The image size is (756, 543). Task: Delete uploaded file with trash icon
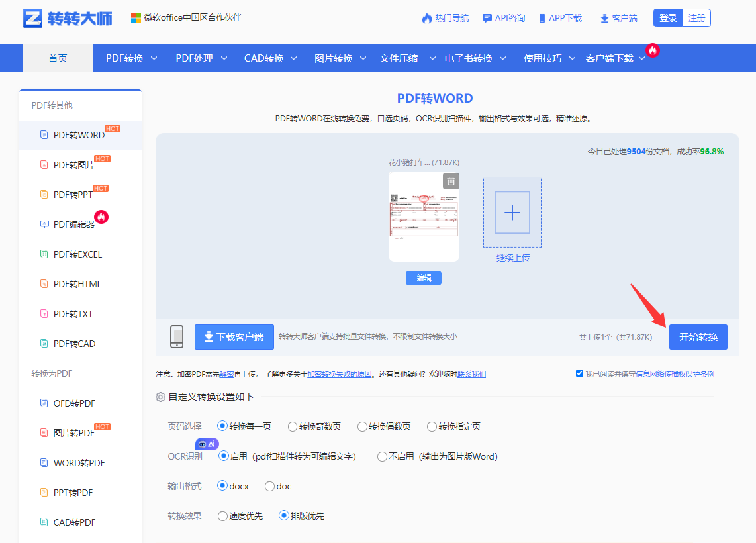tap(451, 181)
